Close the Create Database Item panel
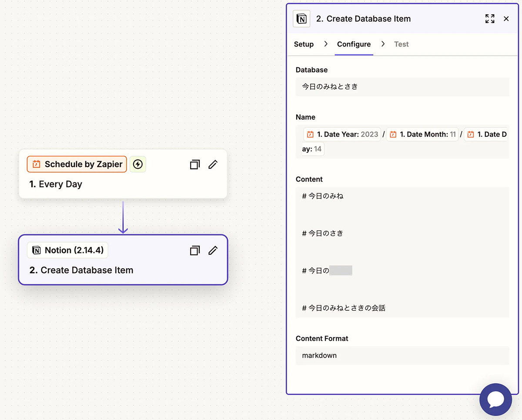 (506, 19)
